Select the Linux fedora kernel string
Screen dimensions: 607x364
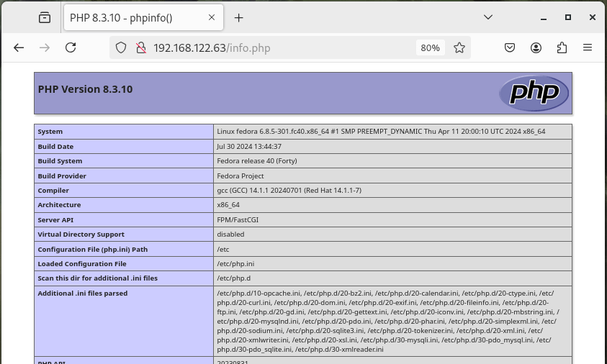coord(381,132)
